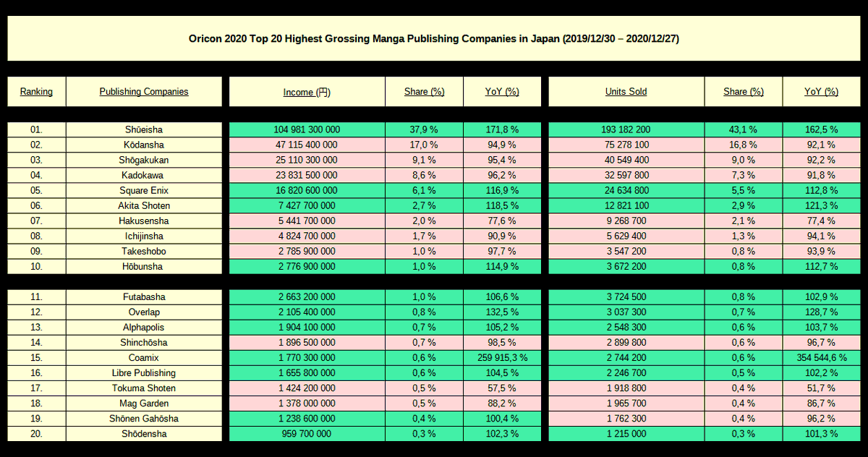868x457 pixels.
Task: Select the Kōdansha company cell
Action: tap(144, 145)
